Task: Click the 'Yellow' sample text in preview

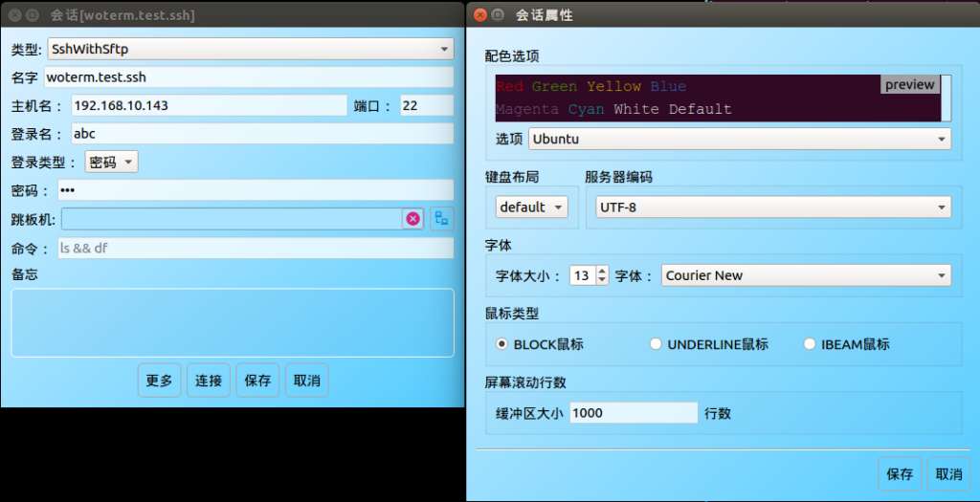Action: (613, 86)
